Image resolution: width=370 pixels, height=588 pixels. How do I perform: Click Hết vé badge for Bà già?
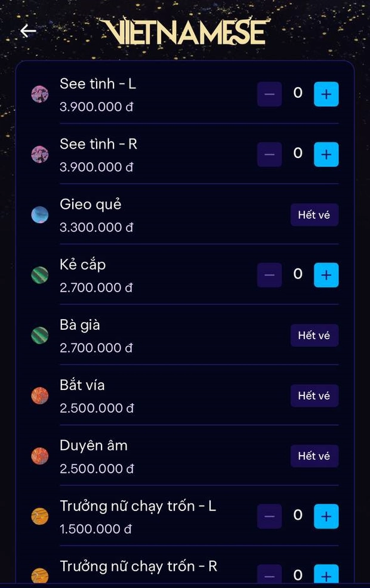[314, 335]
